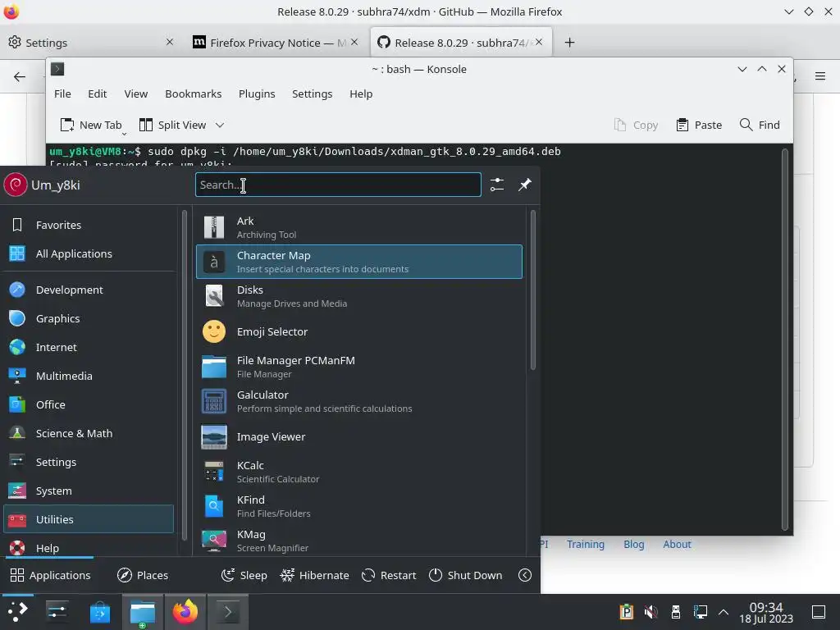
Task: Click New Tab in Konsole toolbar
Action: point(91,125)
